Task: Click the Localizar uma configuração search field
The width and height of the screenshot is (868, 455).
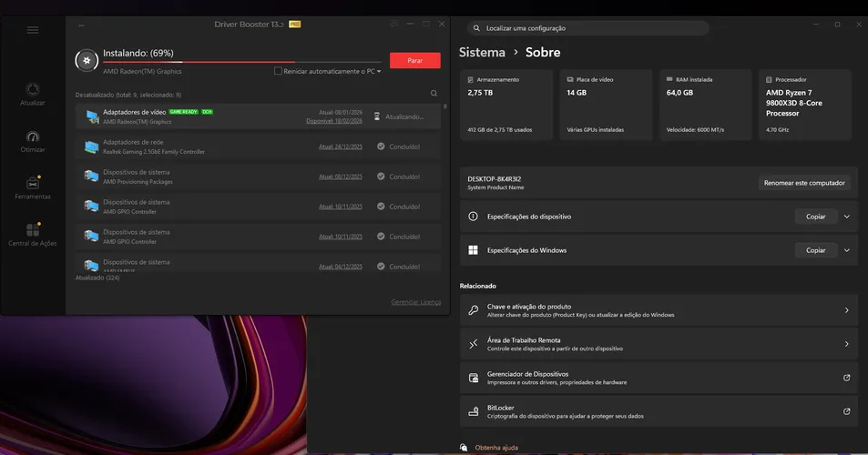Action: coord(588,28)
